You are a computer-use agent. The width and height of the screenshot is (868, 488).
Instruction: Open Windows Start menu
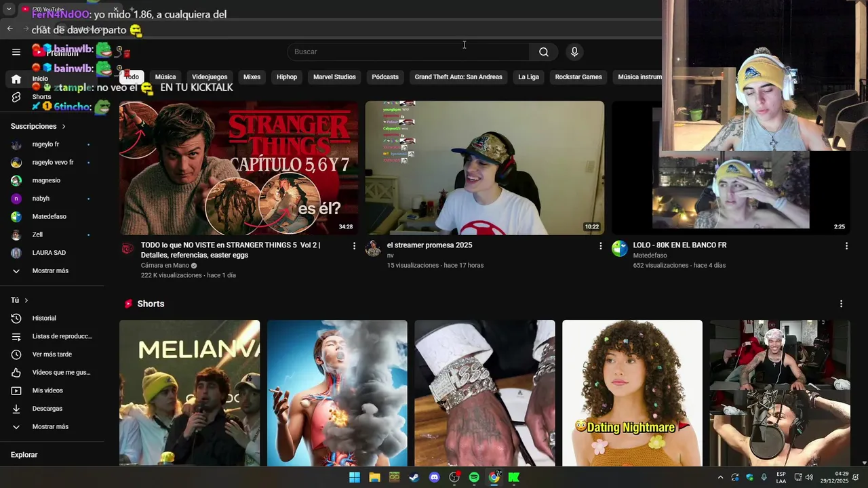point(355,477)
